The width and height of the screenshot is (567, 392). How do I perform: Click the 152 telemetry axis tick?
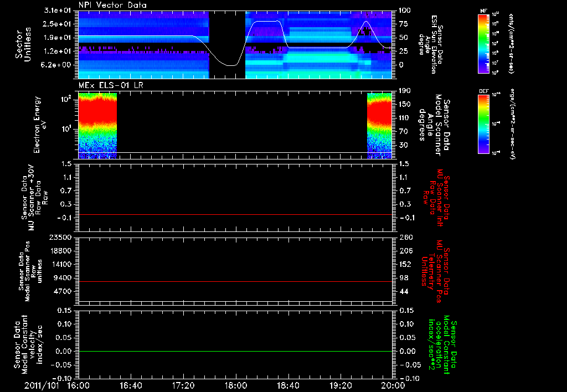(405, 264)
